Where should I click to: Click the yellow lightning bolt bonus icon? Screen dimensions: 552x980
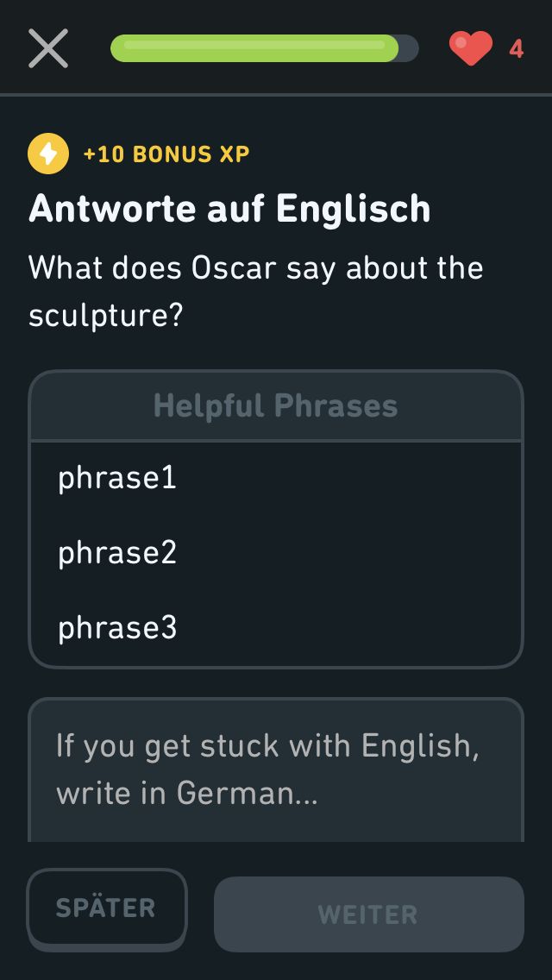pyautogui.click(x=48, y=154)
